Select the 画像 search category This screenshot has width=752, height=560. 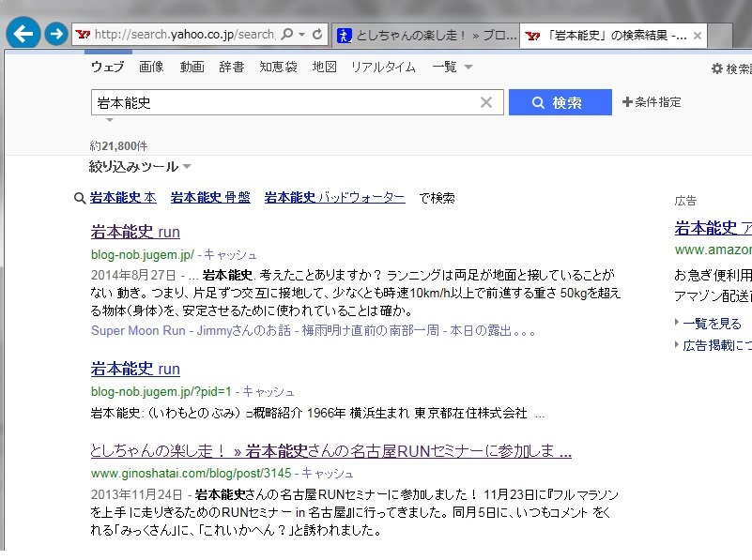click(151, 67)
